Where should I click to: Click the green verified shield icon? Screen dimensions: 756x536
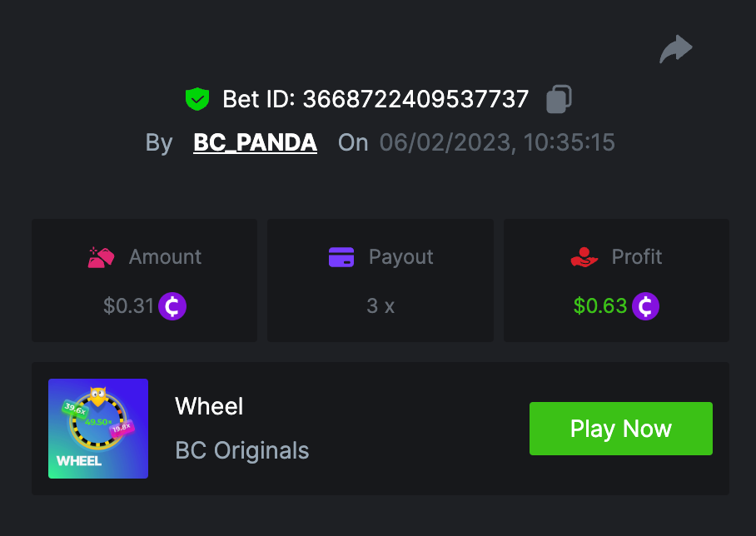tap(197, 100)
